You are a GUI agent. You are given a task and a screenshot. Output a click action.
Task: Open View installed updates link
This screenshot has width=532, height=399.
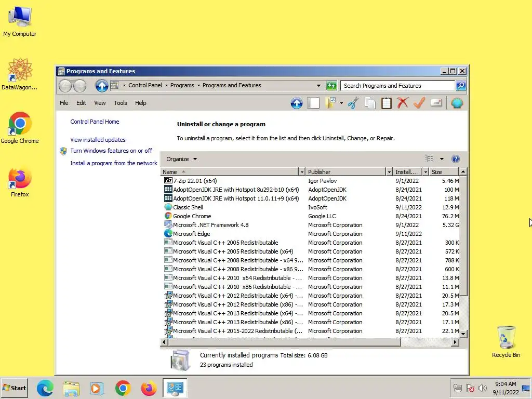(x=98, y=140)
